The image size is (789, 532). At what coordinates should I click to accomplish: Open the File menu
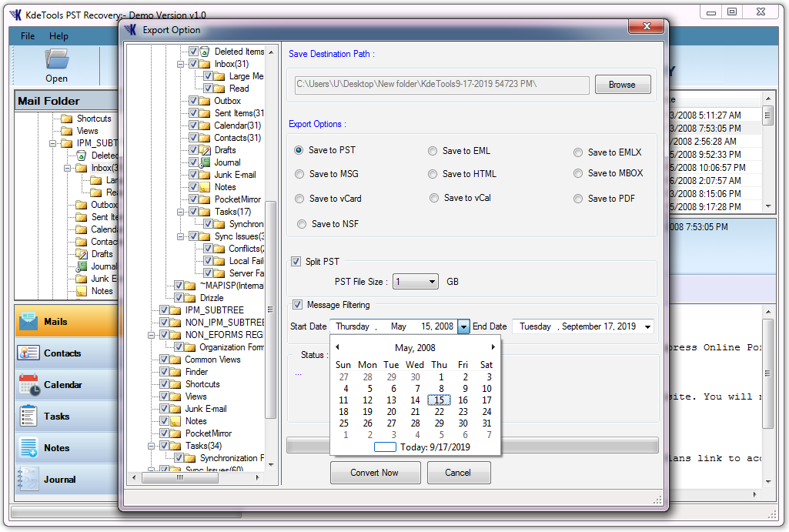point(28,35)
